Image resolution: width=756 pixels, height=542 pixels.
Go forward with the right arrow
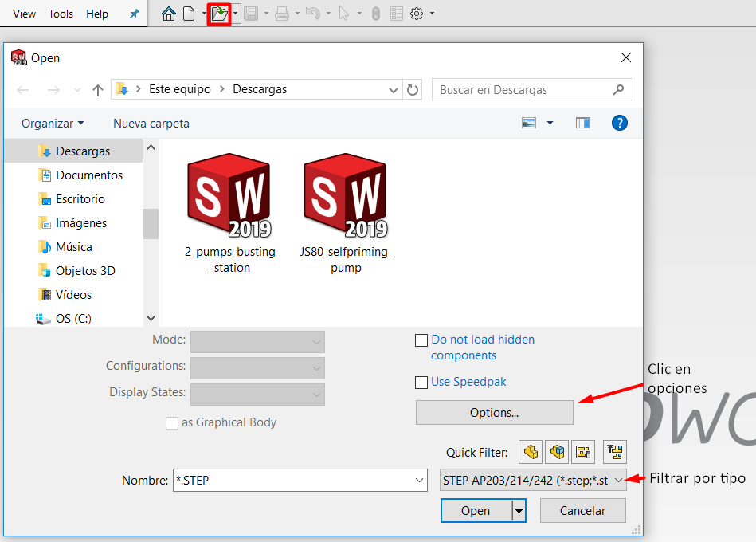[53, 90]
